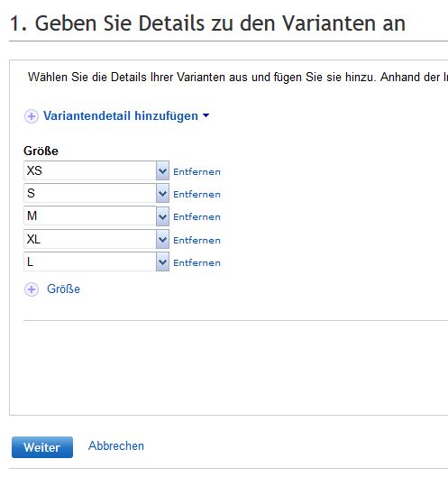Click the plus icon beside Variantendetail hinzufügen
Viewport: 448px width, 477px height.
[32, 116]
